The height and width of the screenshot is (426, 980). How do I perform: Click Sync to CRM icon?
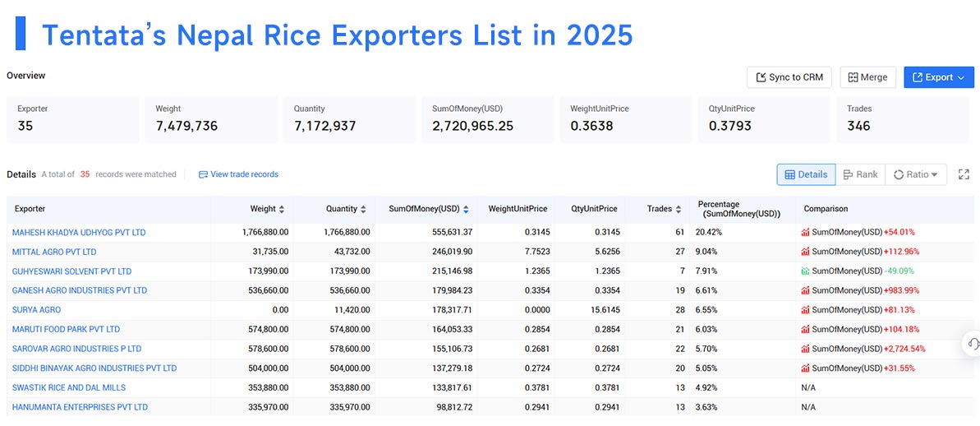tap(761, 77)
